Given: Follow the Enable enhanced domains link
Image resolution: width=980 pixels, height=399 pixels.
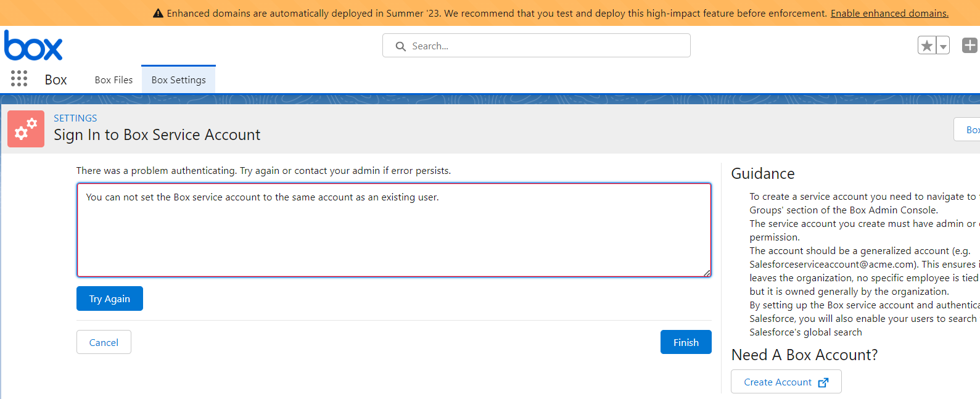Looking at the screenshot, I should click(889, 13).
